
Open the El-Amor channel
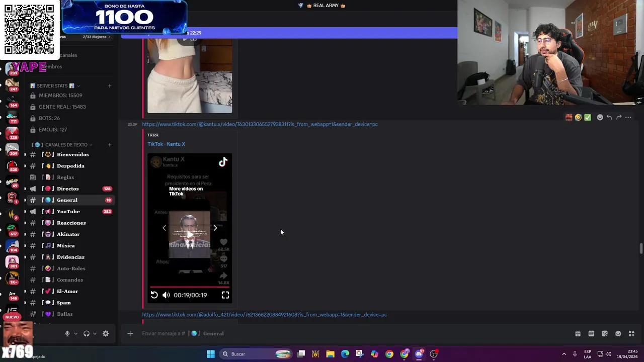tap(69, 291)
